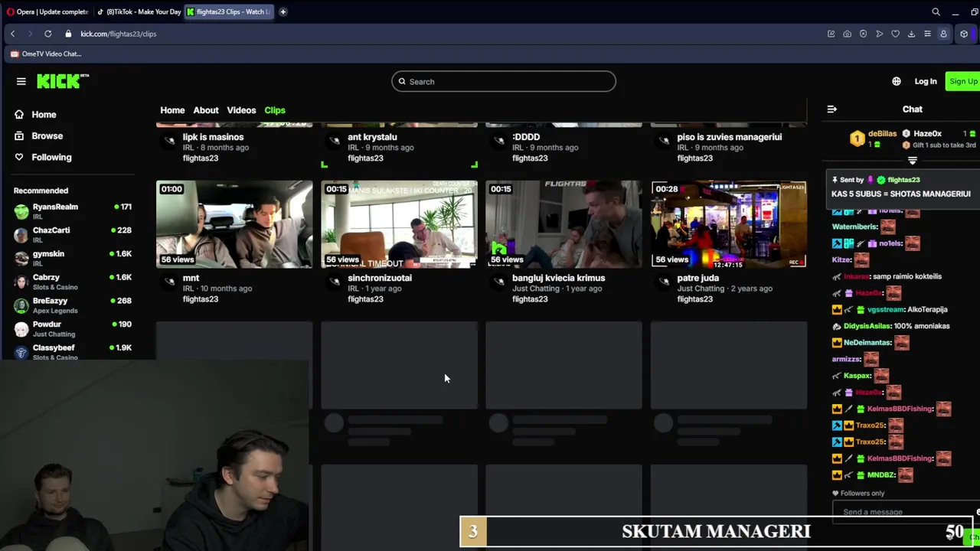Click the MNDBZ username in chat
This screenshot has height=551, width=980.
pos(881,474)
